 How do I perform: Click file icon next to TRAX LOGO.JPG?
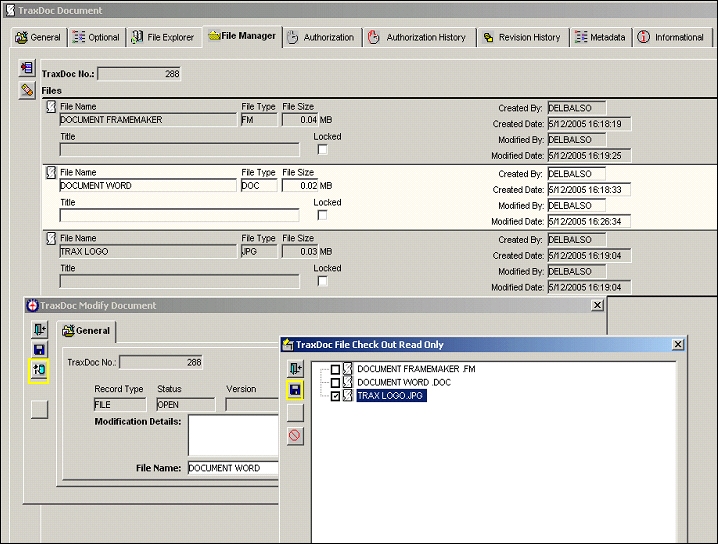pos(348,395)
